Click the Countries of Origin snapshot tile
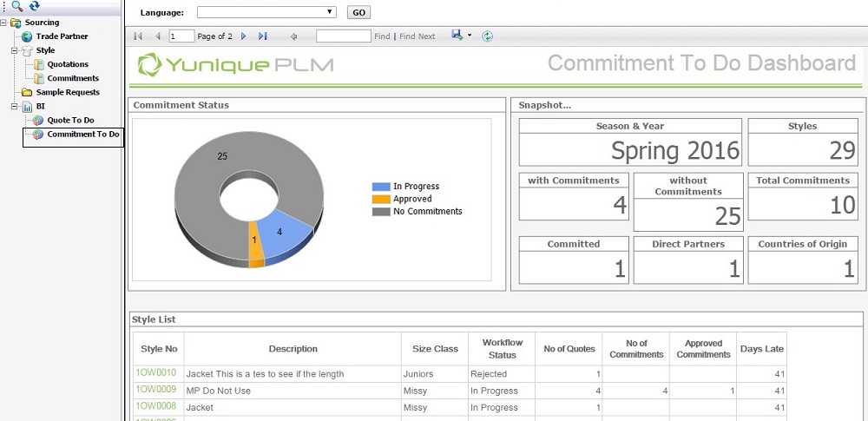This screenshot has width=868, height=421. [x=803, y=260]
